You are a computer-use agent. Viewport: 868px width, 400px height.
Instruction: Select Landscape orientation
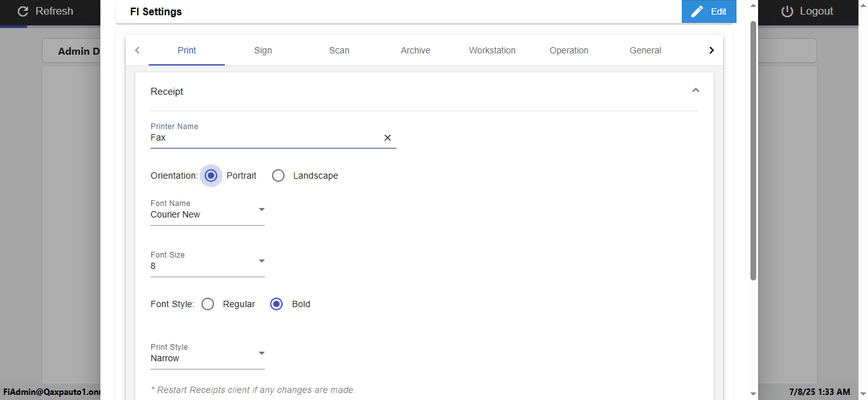click(278, 176)
